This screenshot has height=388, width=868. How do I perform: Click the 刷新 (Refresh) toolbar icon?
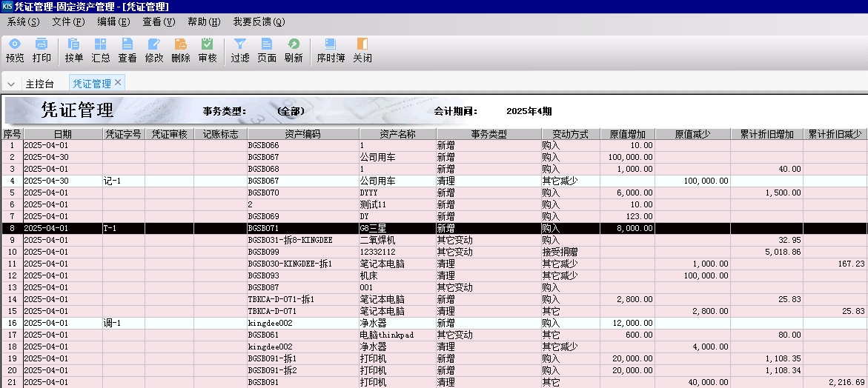click(x=294, y=50)
